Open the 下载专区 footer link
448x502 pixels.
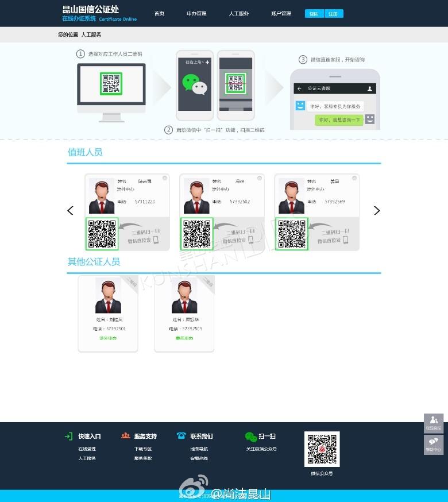tap(143, 449)
